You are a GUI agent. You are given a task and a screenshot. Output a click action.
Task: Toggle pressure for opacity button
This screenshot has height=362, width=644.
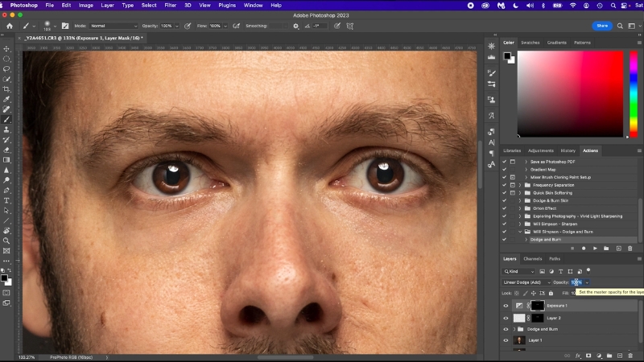click(188, 26)
